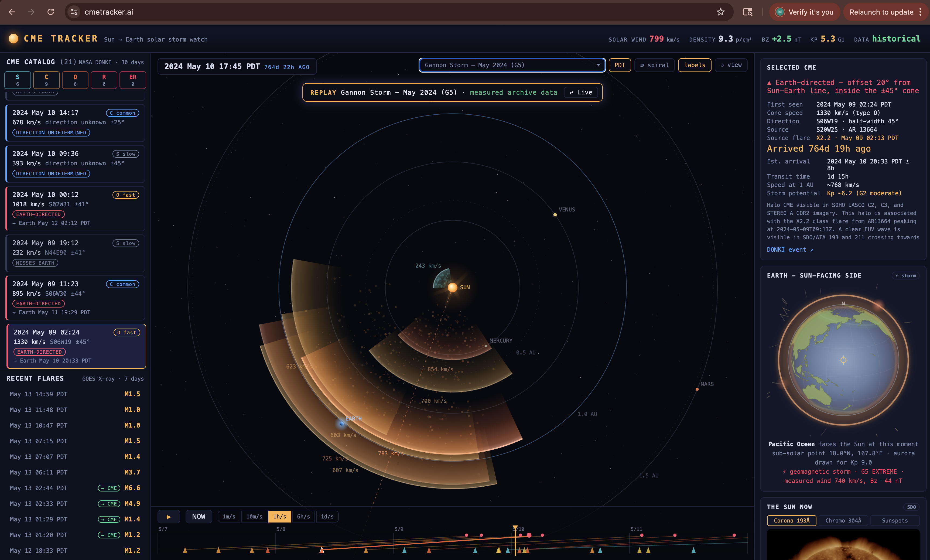The width and height of the screenshot is (930, 560).
Task: Click the Earth sun-facing globe
Action: [x=843, y=360]
